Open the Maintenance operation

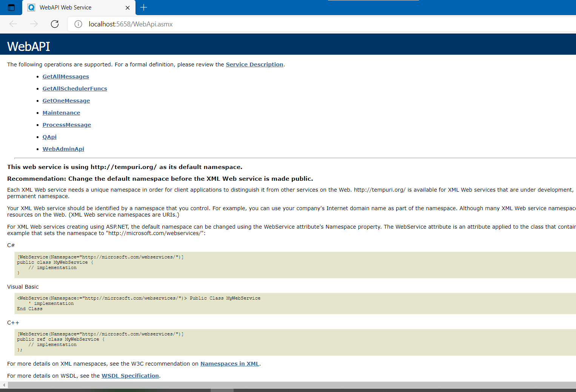tap(61, 113)
